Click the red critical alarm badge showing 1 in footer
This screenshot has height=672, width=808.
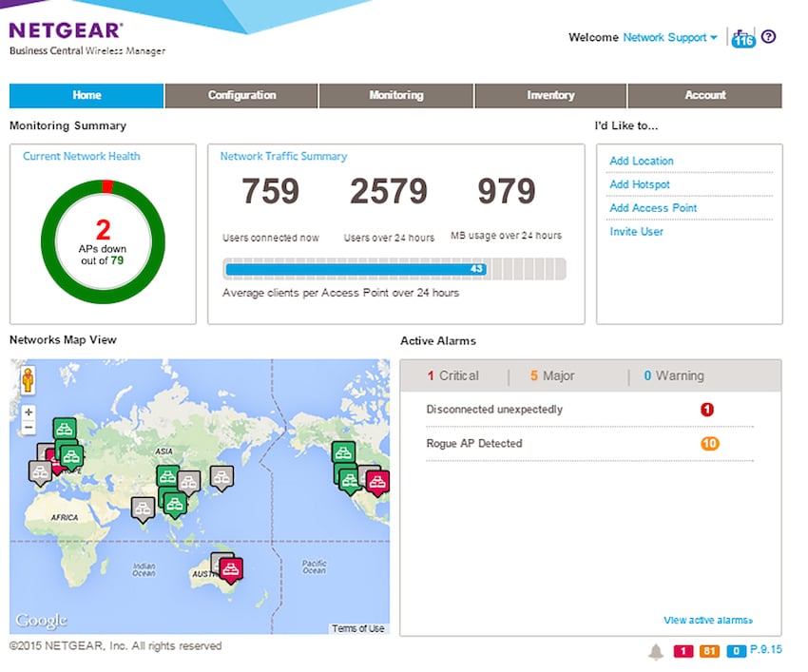[x=683, y=651]
